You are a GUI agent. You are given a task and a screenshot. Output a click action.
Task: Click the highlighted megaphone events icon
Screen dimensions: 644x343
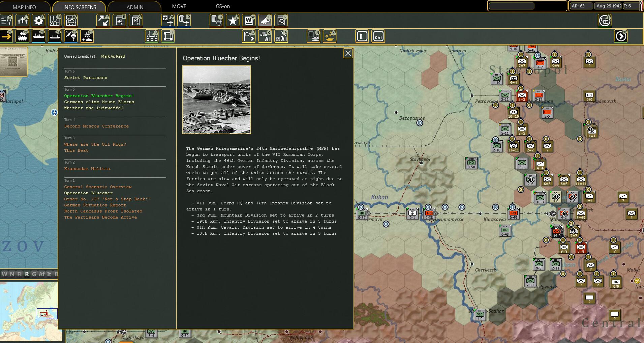pyautogui.click(x=265, y=20)
